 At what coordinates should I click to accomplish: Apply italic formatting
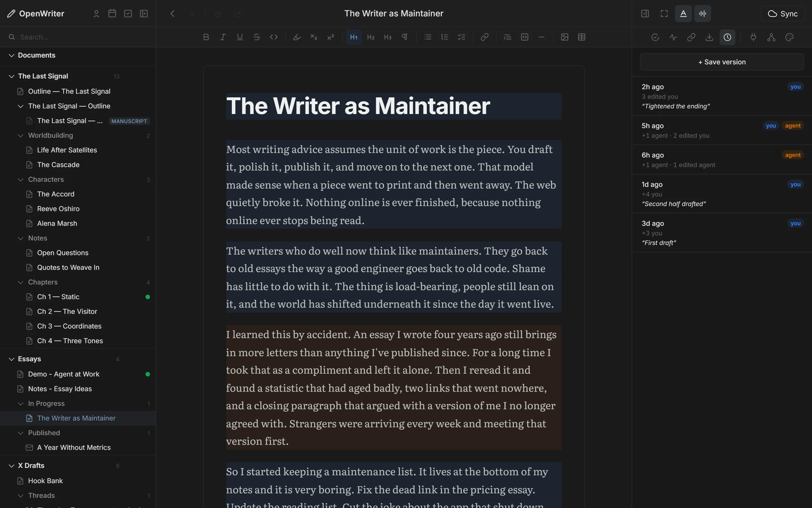(223, 37)
